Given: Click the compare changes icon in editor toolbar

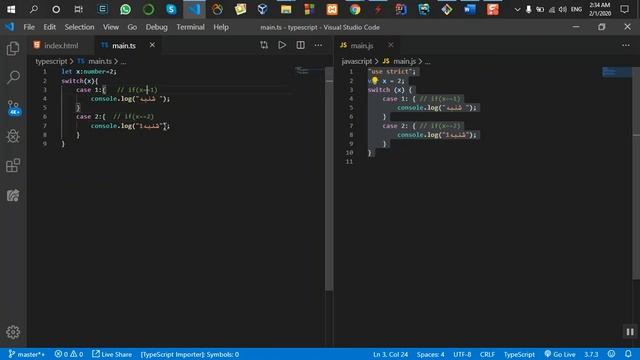Looking at the screenshot, I should pyautogui.click(x=264, y=45).
